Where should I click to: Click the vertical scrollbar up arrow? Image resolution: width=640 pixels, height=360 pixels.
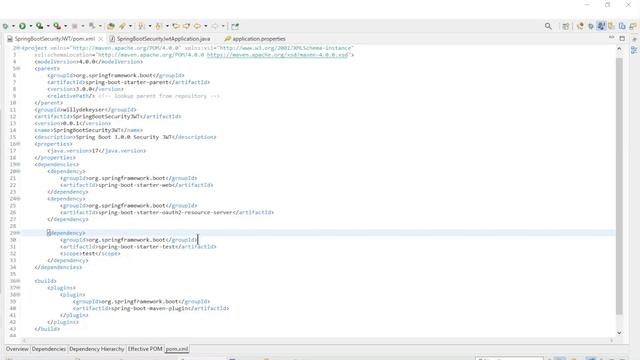(x=619, y=49)
